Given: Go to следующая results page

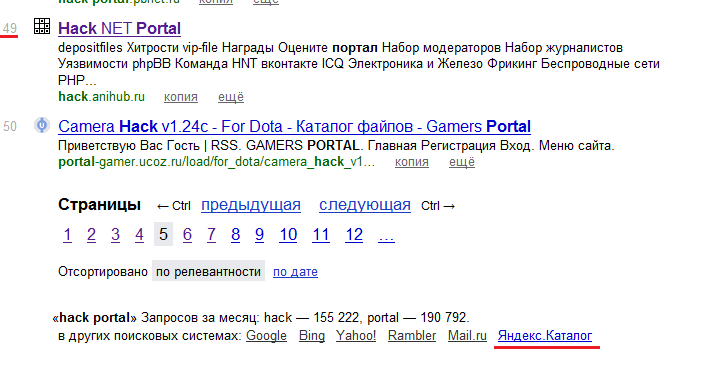Looking at the screenshot, I should click(365, 206).
